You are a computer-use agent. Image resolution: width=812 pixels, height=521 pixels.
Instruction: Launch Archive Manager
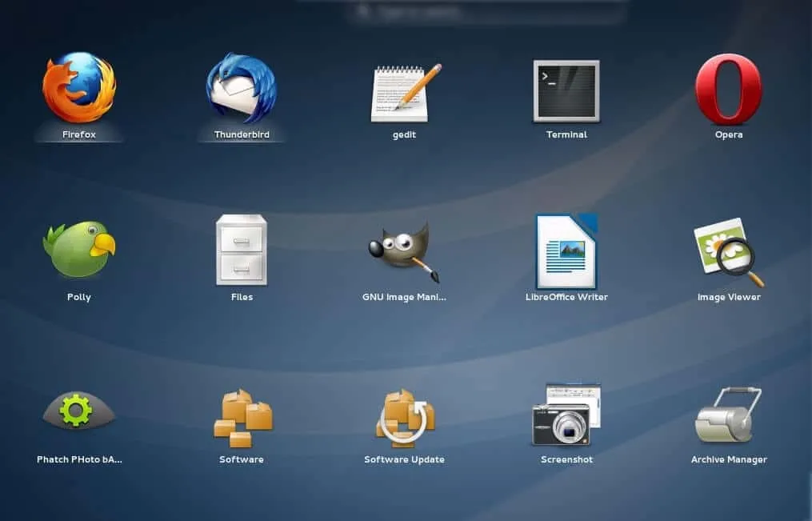(x=729, y=415)
